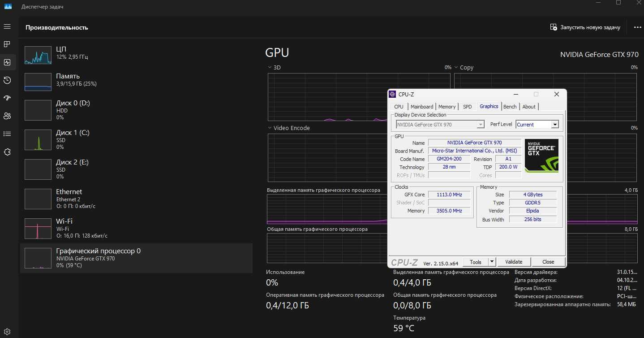Viewport: 644px width, 338px height.
Task: Open the 3D graph engine dropdown
Action: [x=275, y=67]
